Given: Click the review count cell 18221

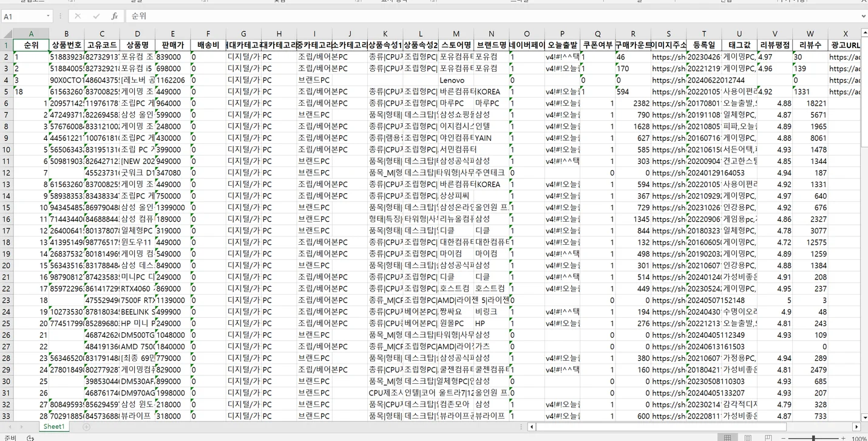Looking at the screenshot, I should pos(810,103).
